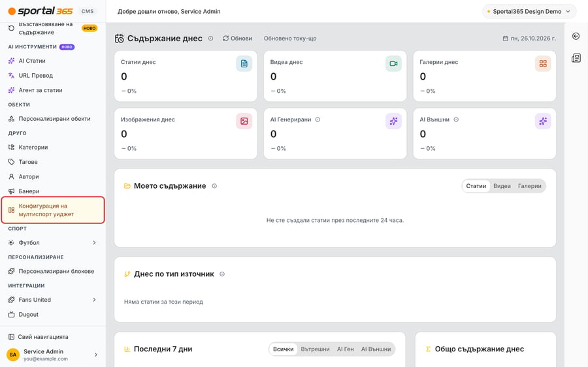Click the Статии днес card title

138,62
